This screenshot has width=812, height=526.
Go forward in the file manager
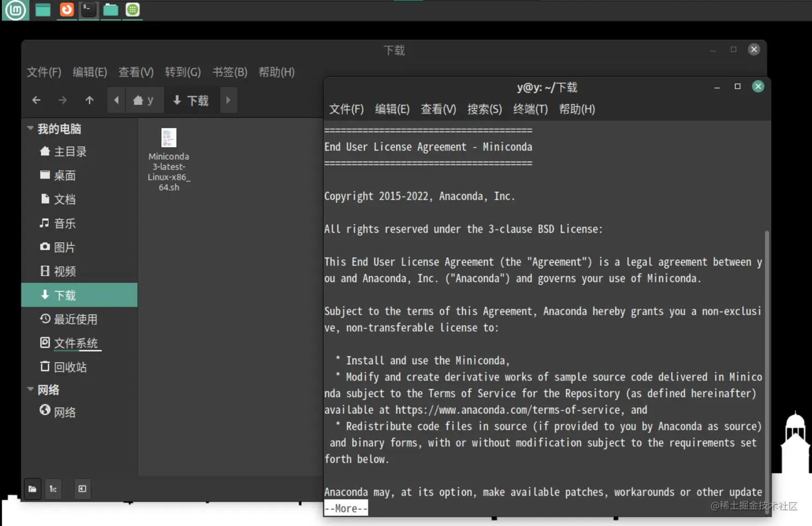click(63, 100)
